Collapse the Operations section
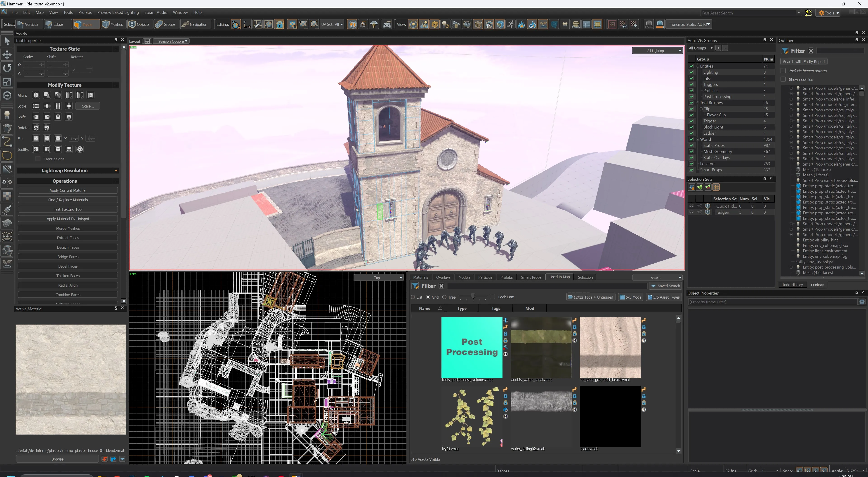This screenshot has height=477, width=868. click(116, 181)
